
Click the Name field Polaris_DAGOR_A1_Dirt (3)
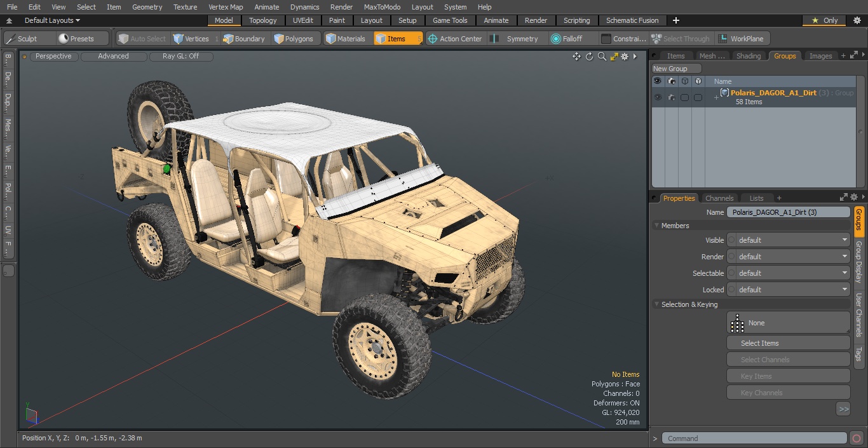788,212
